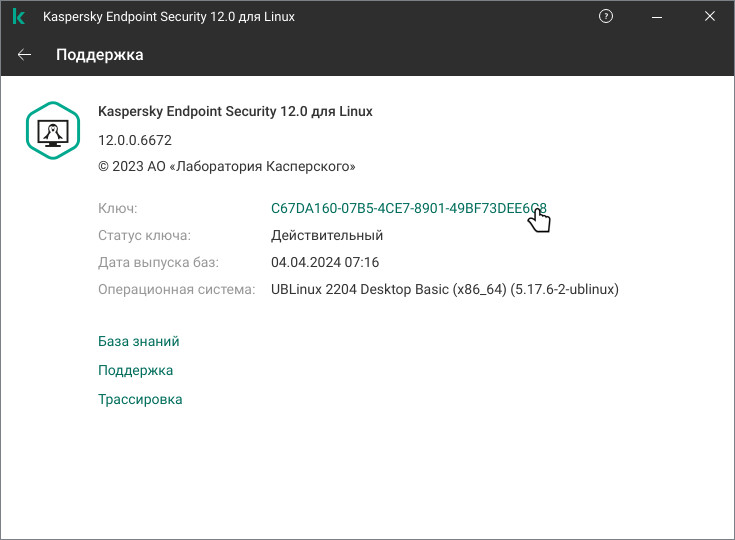This screenshot has height=540, width=735.
Task: Open help via the question mark icon
Action: 606,16
